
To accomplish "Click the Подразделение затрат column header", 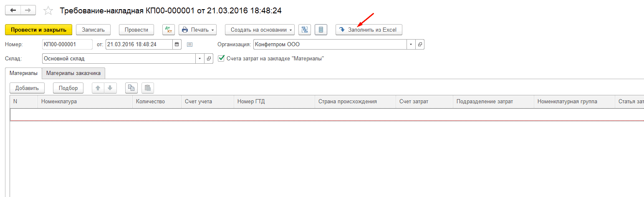I will tap(494, 101).
